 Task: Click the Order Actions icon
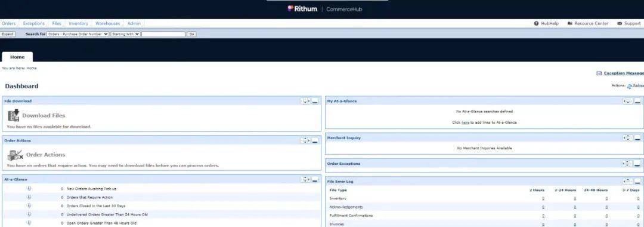tap(15, 155)
